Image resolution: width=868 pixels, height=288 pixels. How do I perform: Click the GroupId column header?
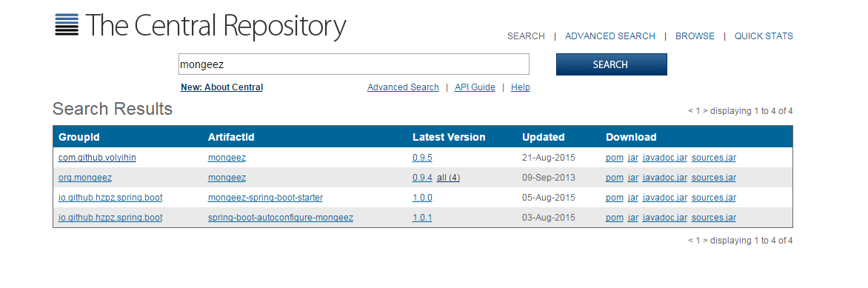click(x=79, y=138)
